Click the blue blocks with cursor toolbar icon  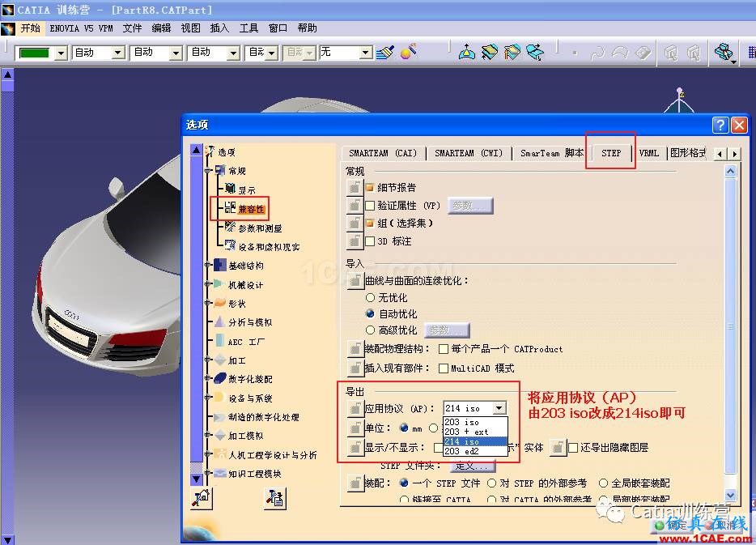pos(724,52)
